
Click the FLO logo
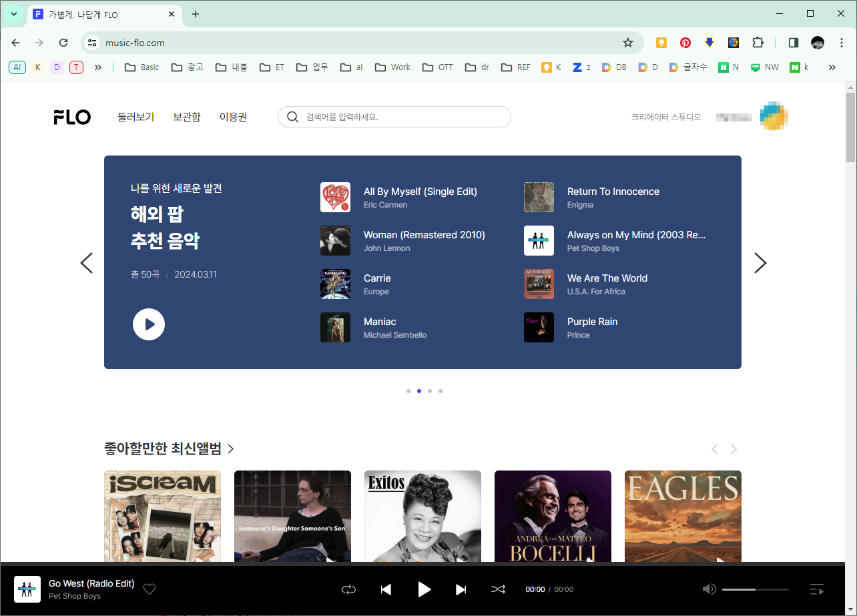click(x=72, y=117)
